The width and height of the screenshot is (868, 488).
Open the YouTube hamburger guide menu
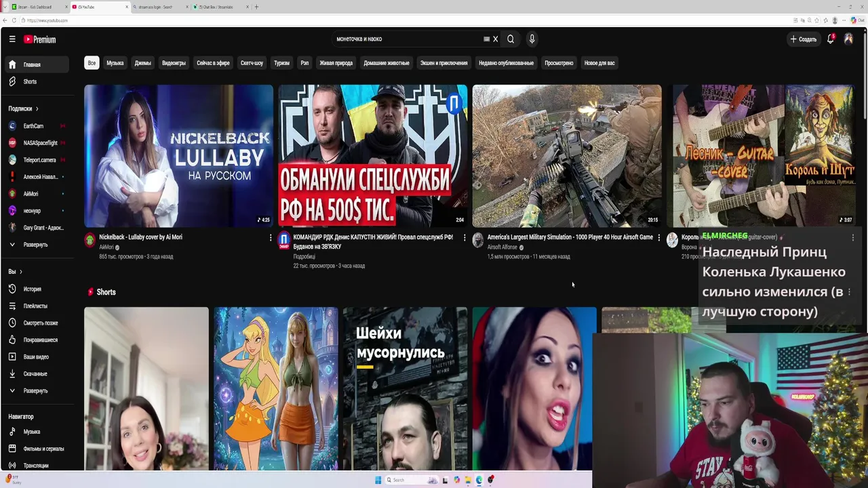[12, 39]
